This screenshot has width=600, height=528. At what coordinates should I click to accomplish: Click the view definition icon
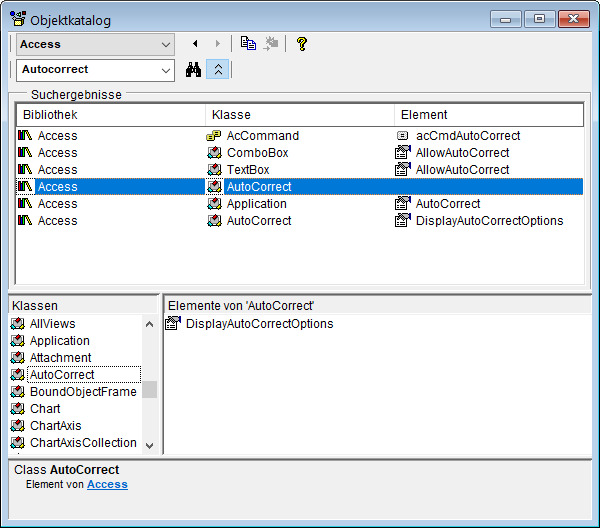(270, 44)
